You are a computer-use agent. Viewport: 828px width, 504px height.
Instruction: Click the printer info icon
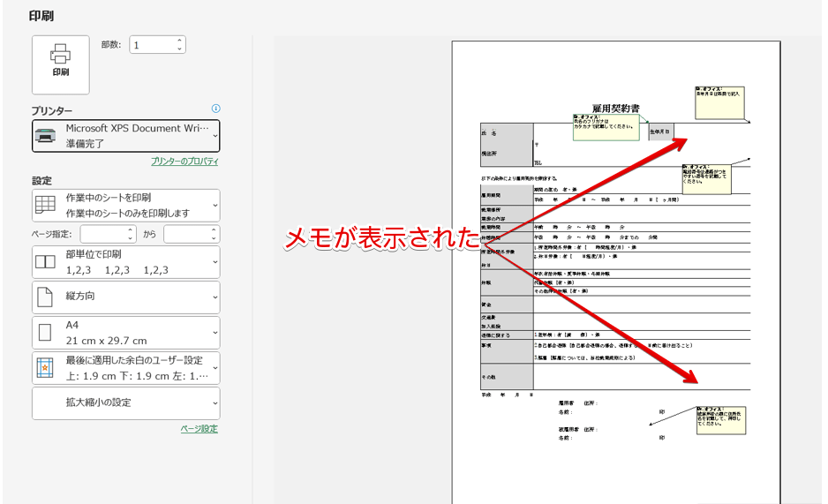coord(215,109)
